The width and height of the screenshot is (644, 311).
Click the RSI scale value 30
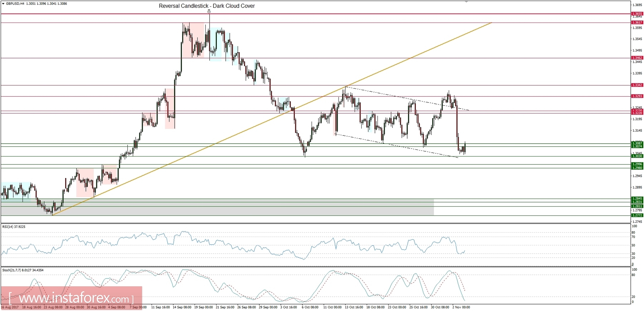tap(633, 254)
